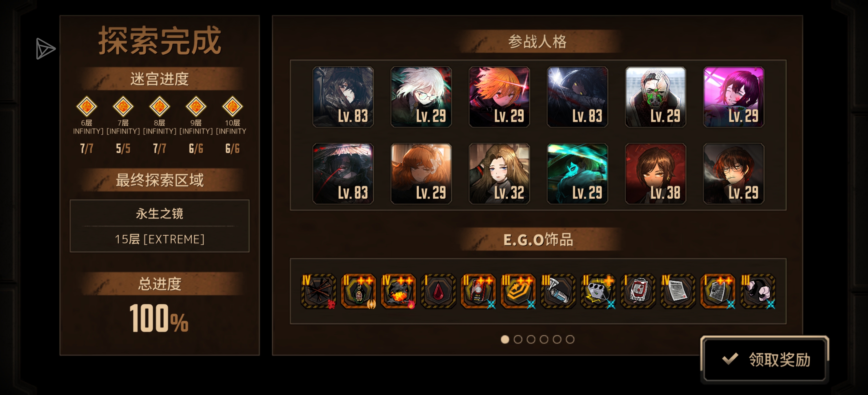Screen dimensions: 868x395
Task: Choose the burning hooded figure E.G.O gift
Action: (x=398, y=291)
